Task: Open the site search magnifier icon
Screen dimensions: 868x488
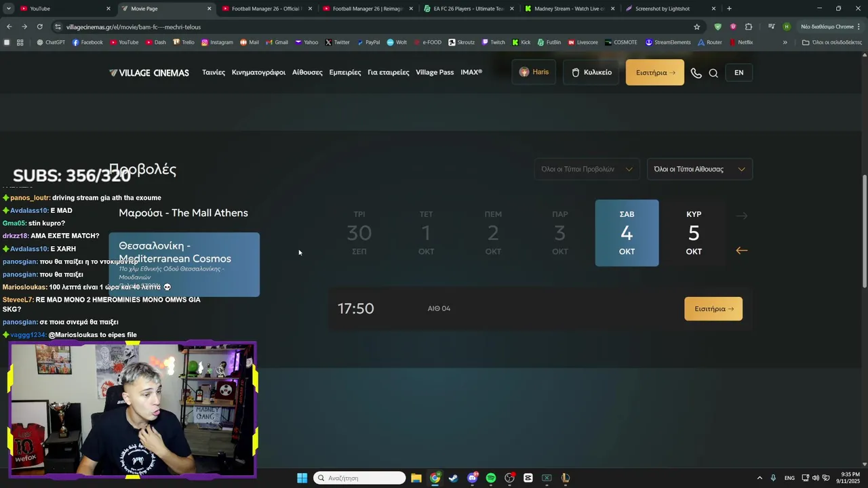Action: coord(713,73)
